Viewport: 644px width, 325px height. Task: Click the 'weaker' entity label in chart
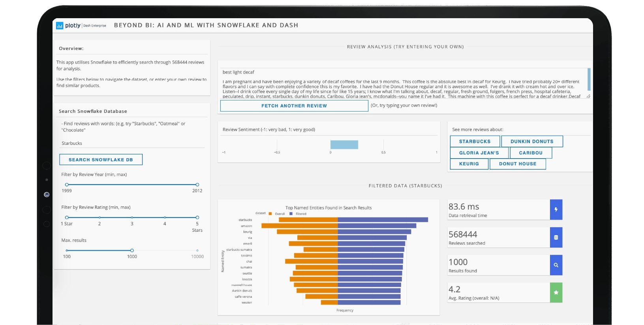[247, 302]
